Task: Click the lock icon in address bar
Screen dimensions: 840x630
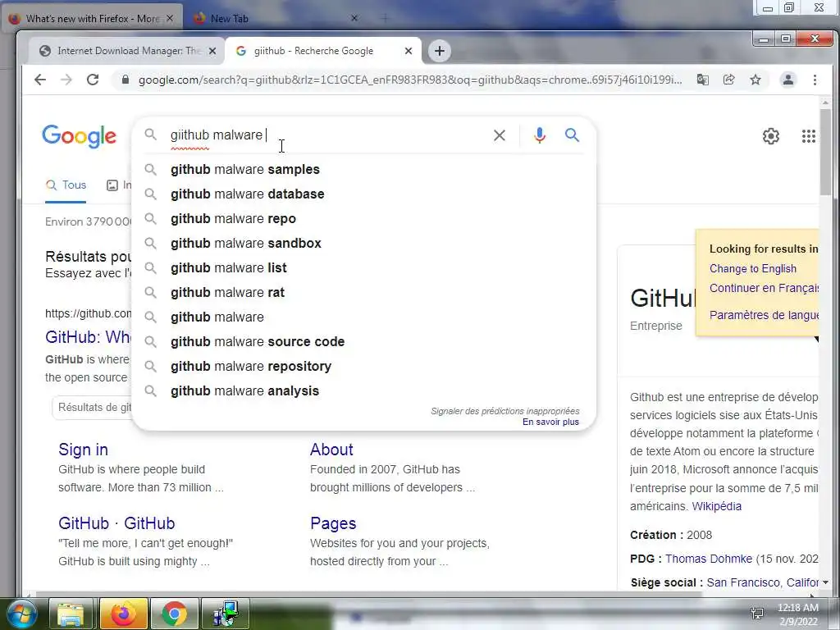Action: 126,80
